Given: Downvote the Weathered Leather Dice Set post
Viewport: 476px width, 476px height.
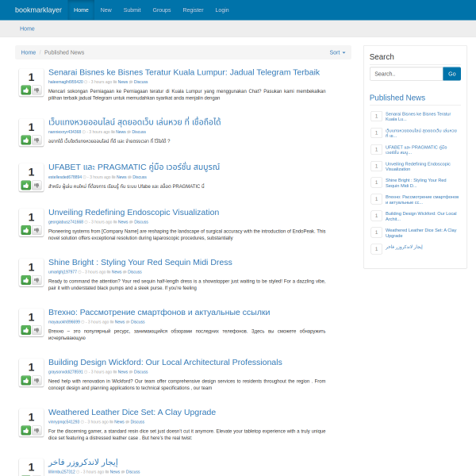Looking at the screenshot, I should 36,430.
